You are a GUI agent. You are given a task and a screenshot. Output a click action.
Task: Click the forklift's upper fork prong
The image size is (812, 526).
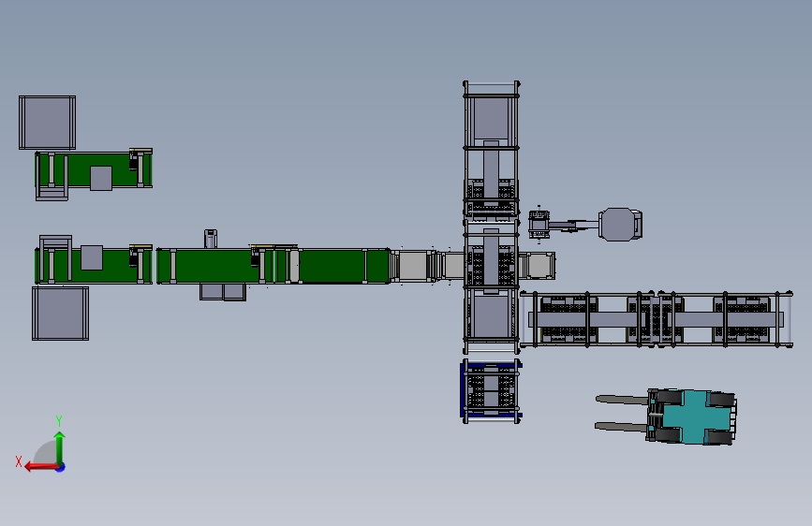tap(623, 400)
